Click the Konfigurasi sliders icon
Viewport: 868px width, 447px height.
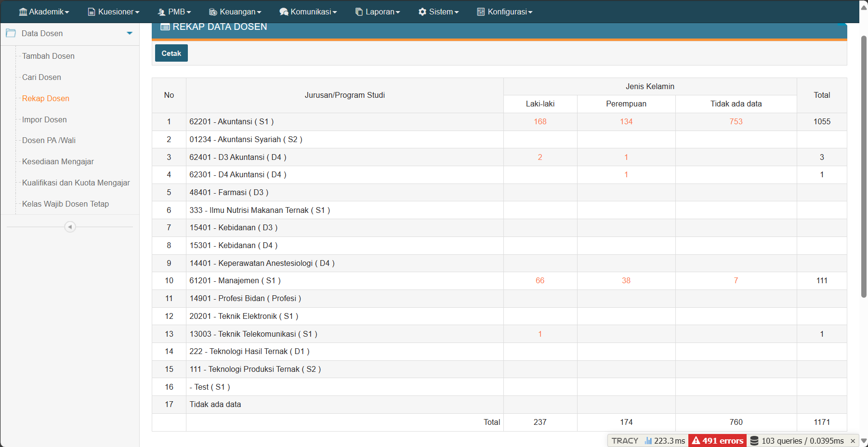click(481, 12)
